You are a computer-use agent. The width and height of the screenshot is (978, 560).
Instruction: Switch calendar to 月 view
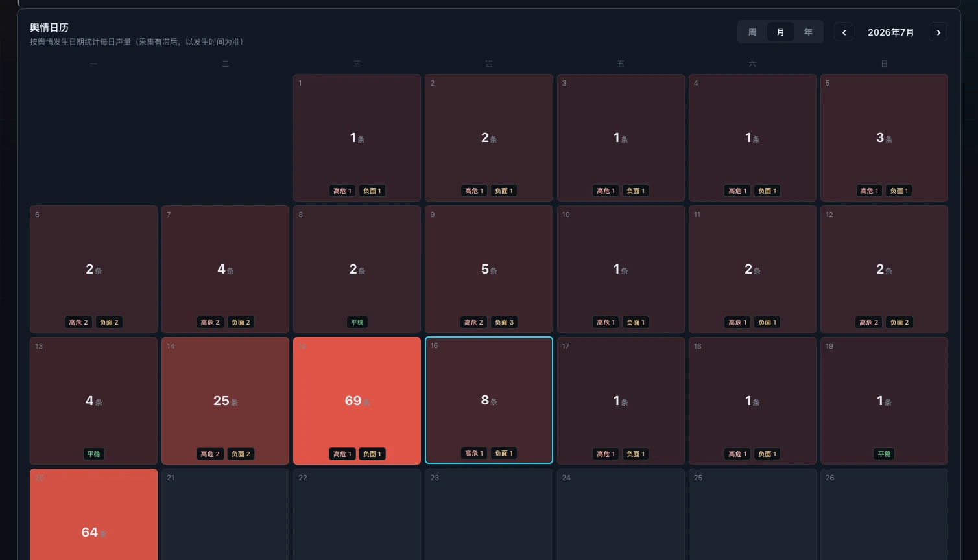[x=780, y=32]
